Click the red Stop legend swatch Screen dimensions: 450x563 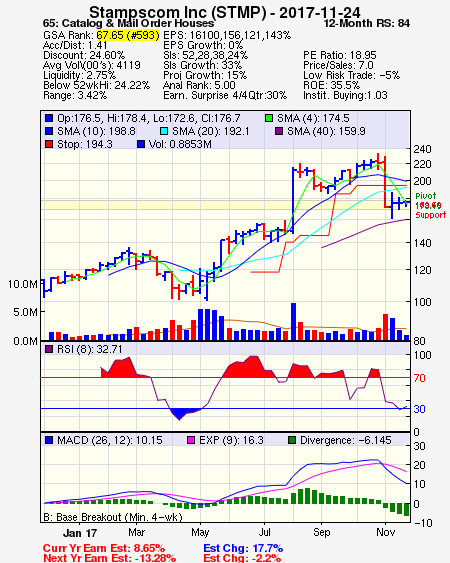(49, 144)
